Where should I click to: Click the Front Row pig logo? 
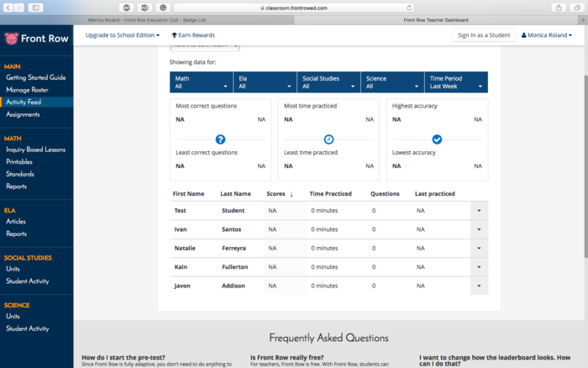[11, 37]
